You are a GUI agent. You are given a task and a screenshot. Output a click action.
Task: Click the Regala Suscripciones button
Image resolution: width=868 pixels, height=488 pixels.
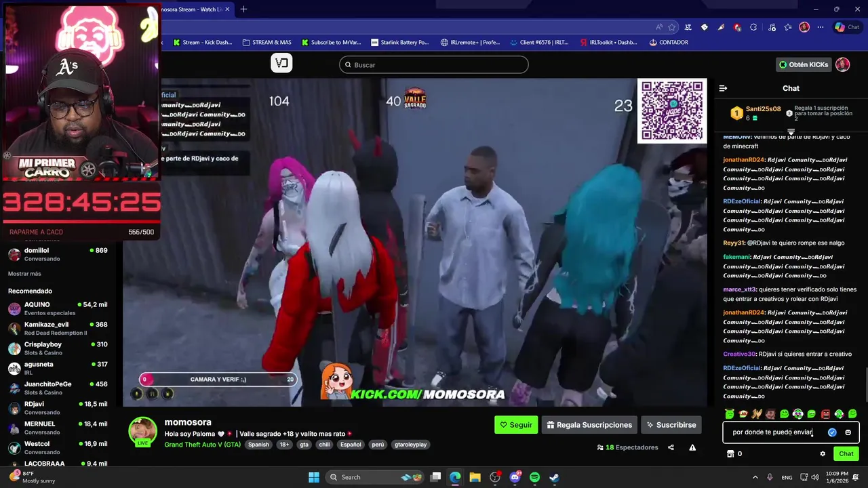pyautogui.click(x=589, y=425)
